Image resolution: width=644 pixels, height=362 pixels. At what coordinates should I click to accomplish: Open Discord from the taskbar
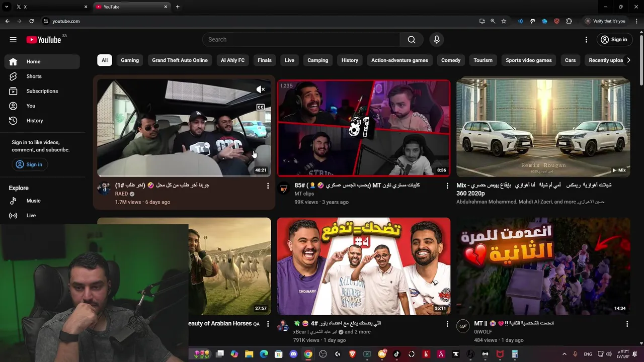[293, 354]
